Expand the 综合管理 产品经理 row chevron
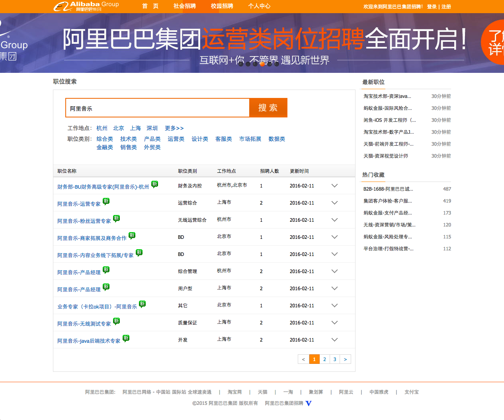This screenshot has height=420, width=504. [334, 271]
